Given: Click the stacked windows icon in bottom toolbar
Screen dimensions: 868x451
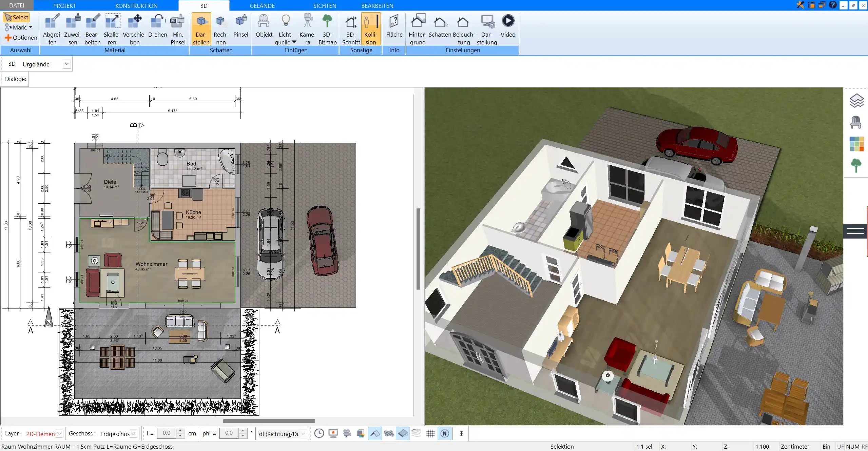Looking at the screenshot, I should point(360,433).
